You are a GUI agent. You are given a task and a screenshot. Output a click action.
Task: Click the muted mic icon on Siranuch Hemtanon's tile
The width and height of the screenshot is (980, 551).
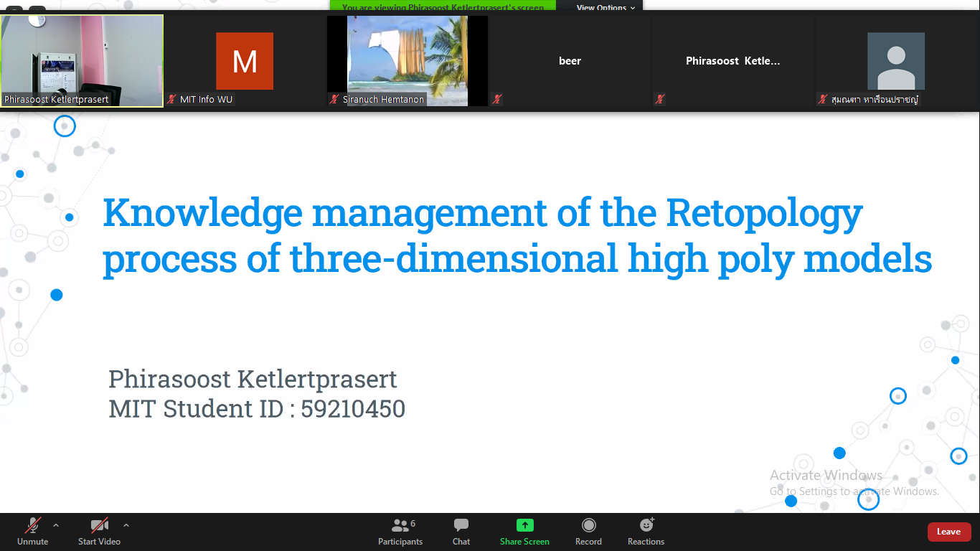pos(334,99)
